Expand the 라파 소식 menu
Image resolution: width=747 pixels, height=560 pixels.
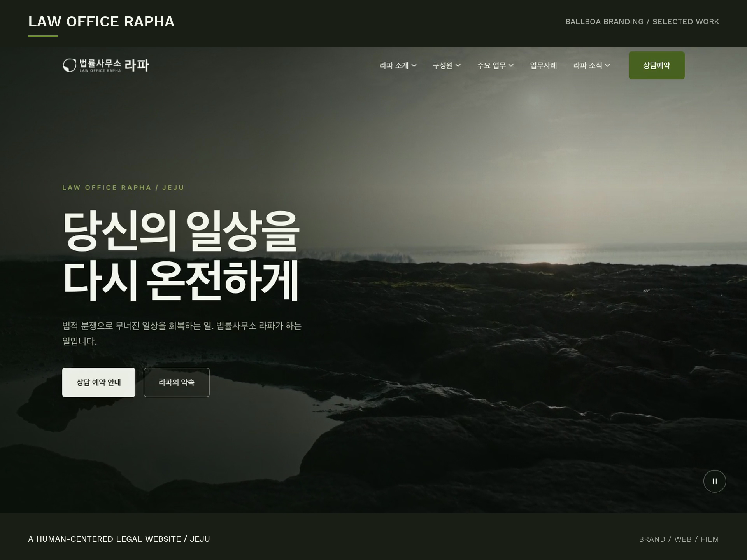click(591, 65)
